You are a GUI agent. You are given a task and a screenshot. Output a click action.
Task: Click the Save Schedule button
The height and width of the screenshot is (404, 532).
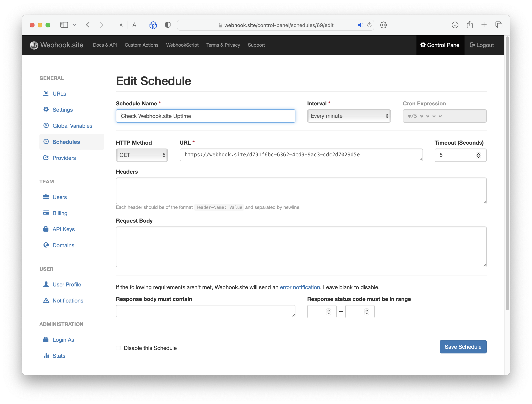463,347
